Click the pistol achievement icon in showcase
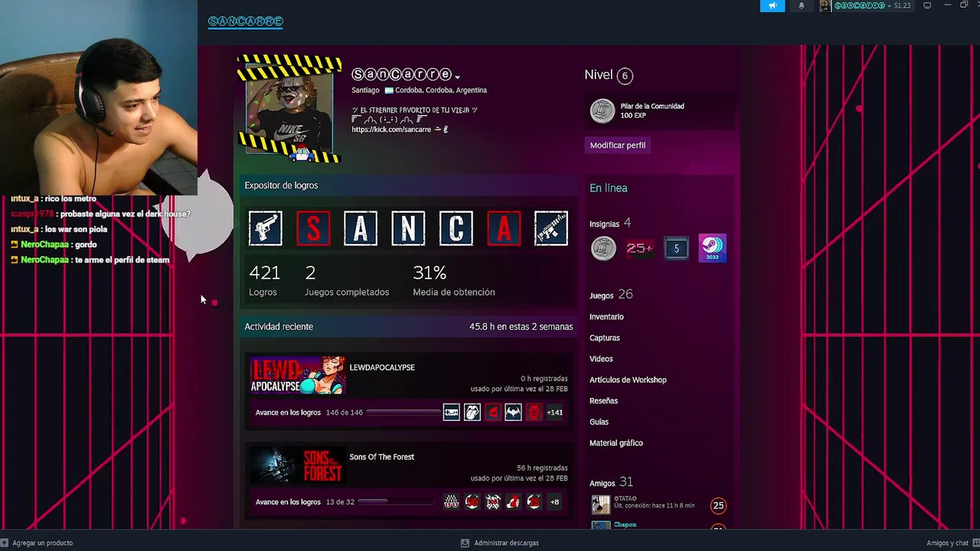 coord(266,229)
